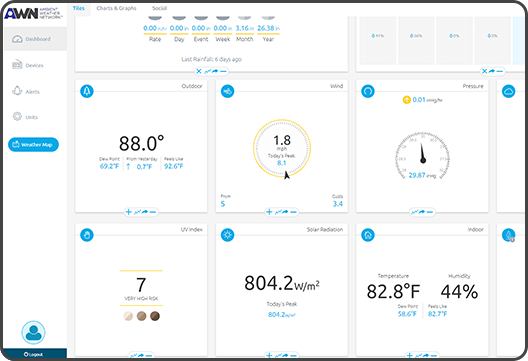Close the expanded rainfall tile with X
This screenshot has height=361, width=528.
coord(199,71)
